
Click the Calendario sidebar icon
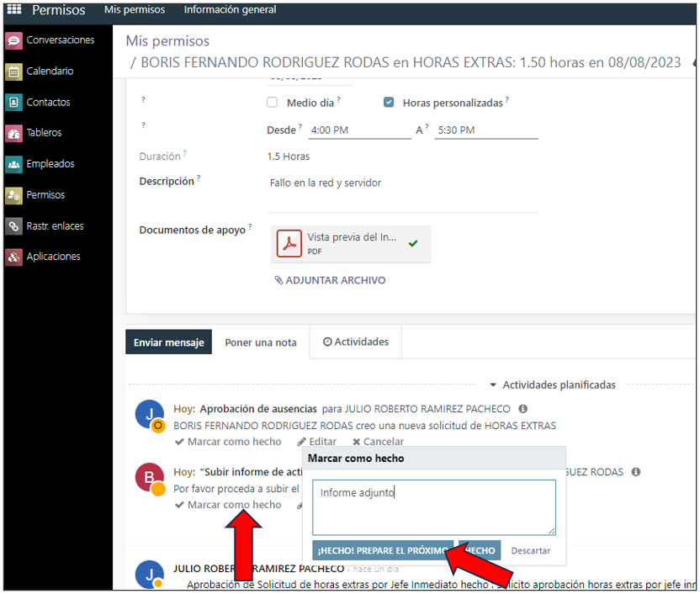coord(13,72)
